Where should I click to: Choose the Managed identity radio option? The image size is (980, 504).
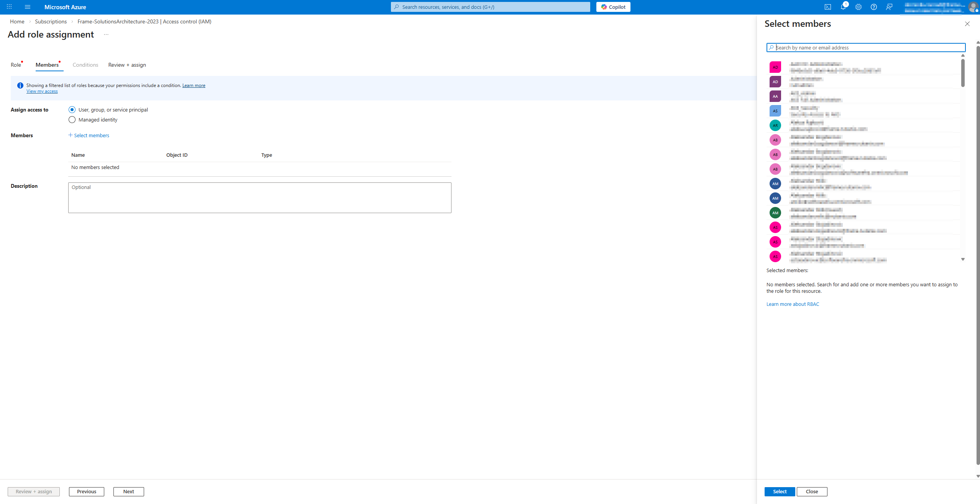pyautogui.click(x=72, y=120)
